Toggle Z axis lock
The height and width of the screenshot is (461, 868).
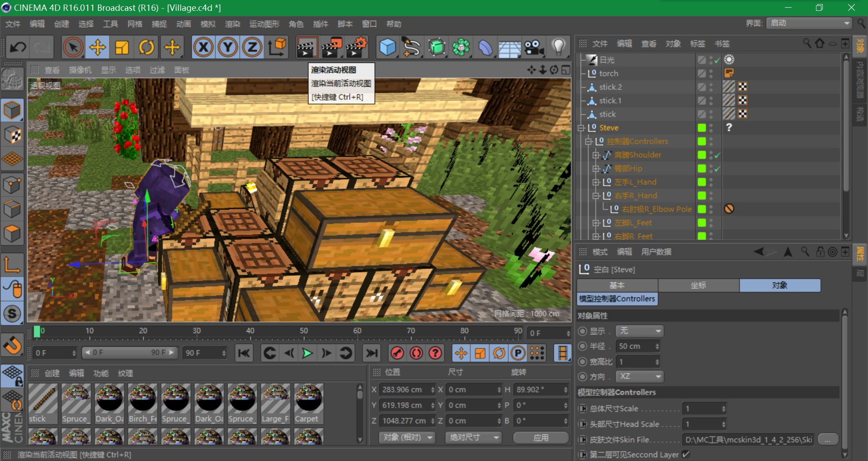(252, 47)
